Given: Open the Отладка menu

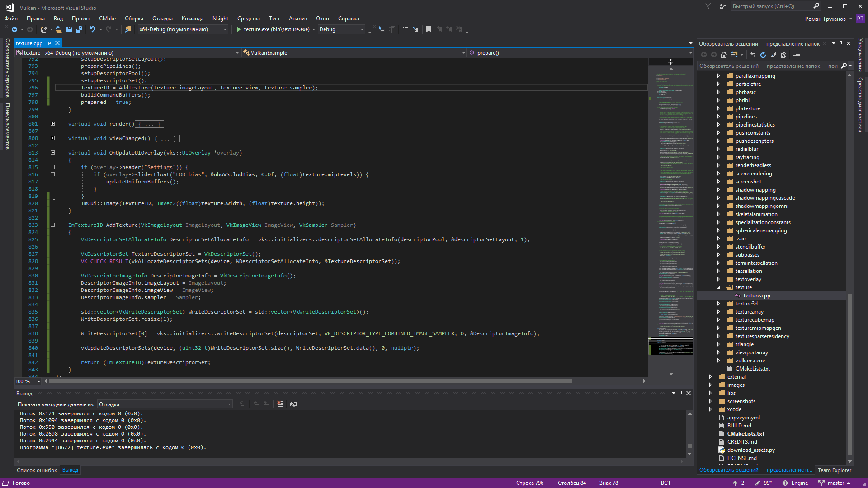Looking at the screenshot, I should 162,19.
